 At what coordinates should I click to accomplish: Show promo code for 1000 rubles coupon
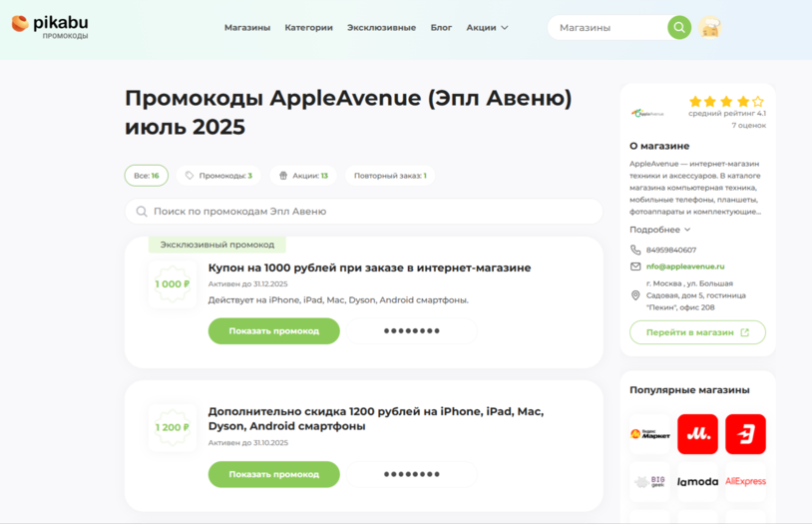(x=274, y=330)
